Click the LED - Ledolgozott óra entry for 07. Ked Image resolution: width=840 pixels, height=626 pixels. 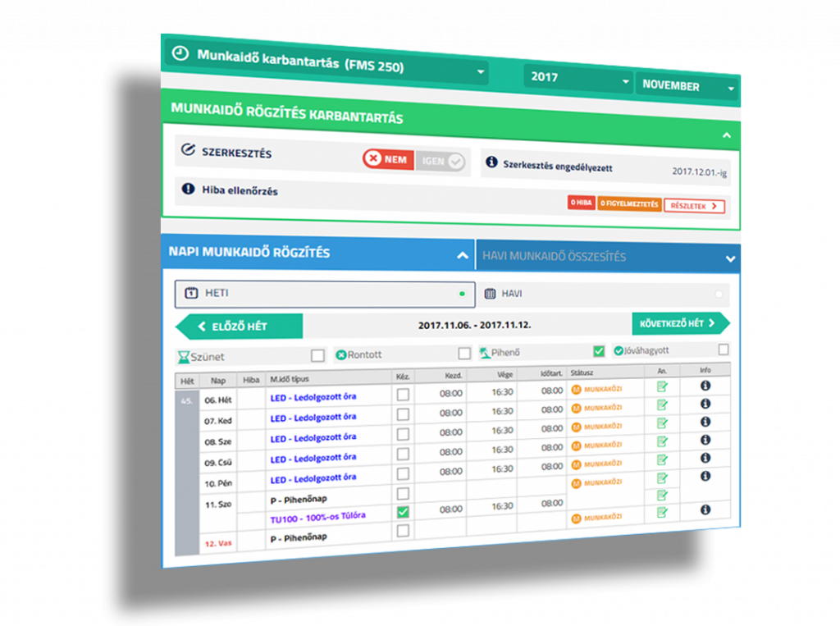(x=313, y=417)
